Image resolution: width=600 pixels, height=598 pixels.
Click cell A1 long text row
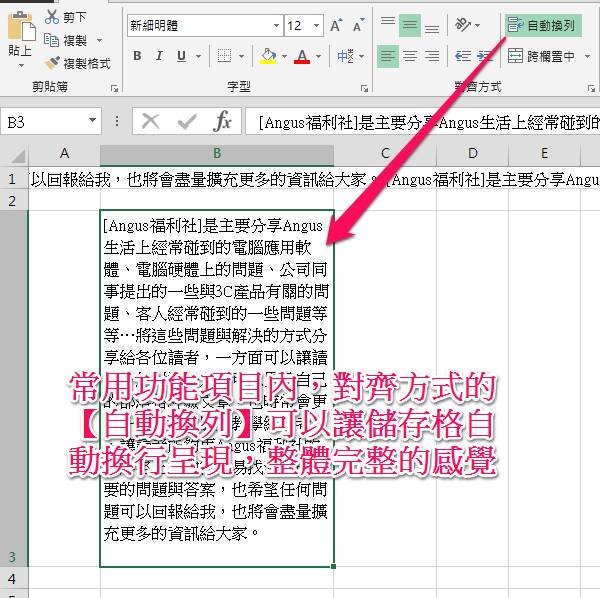pos(64,179)
